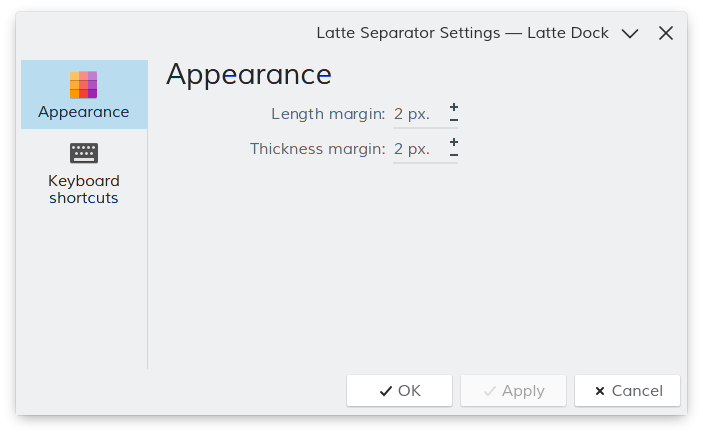Click the Latte Separator Settings window title
This screenshot has height=435, width=703.
462,33
